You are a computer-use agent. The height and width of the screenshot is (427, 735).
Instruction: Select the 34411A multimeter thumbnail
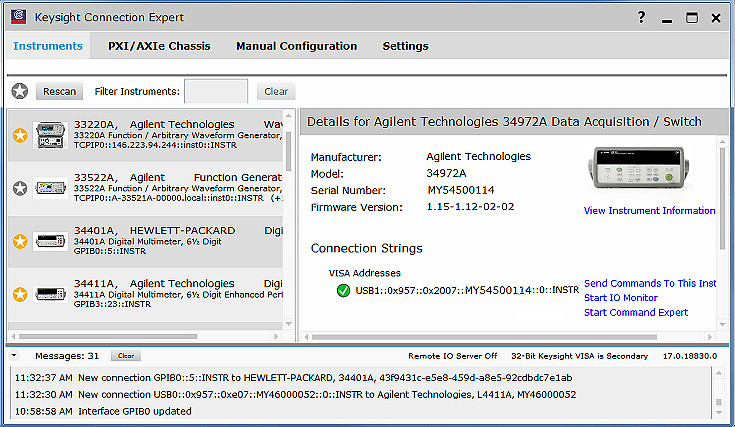pyautogui.click(x=50, y=294)
